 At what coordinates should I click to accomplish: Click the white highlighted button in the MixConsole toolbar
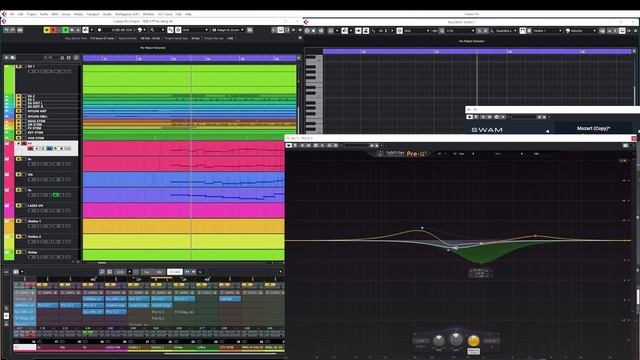175,272
